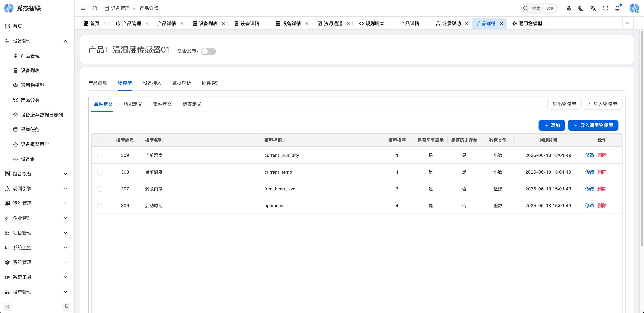Click the 导入通用物模型 button
Image resolution: width=644 pixels, height=313 pixels.
coord(593,125)
